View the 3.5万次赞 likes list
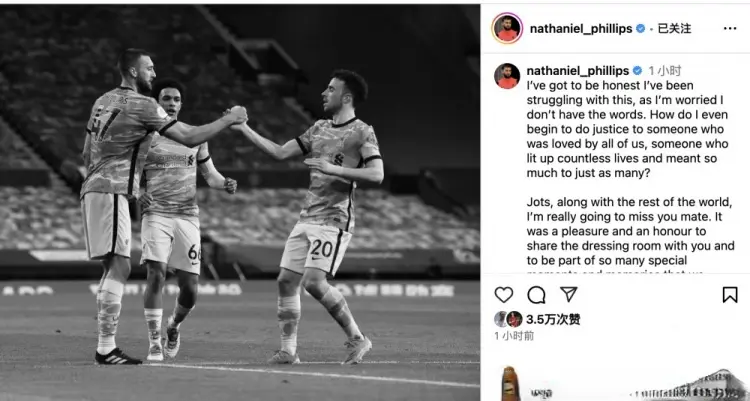 [x=553, y=319]
